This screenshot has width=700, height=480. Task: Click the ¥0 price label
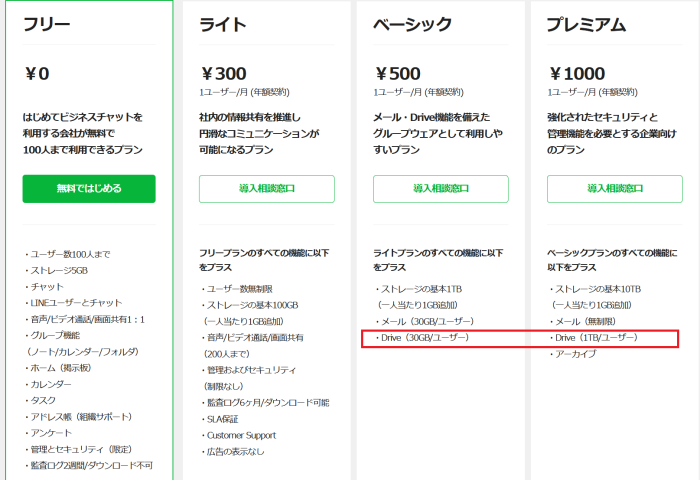coord(37,74)
